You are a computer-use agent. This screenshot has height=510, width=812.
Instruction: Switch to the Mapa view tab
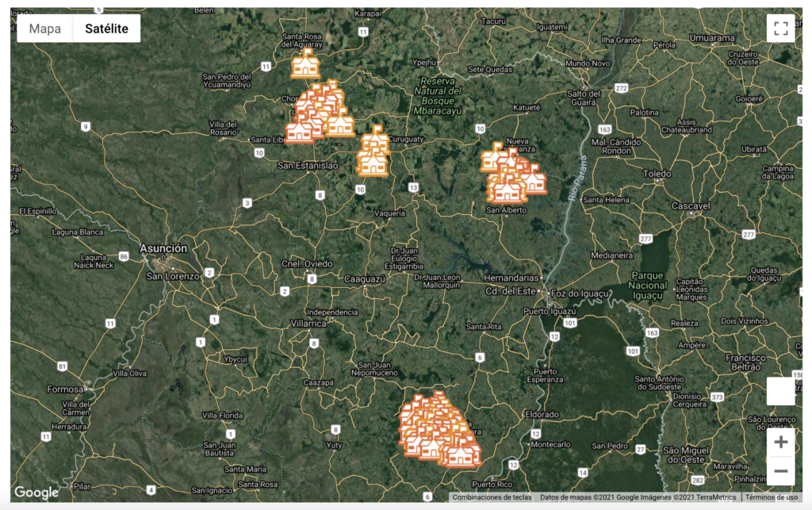tap(45, 29)
